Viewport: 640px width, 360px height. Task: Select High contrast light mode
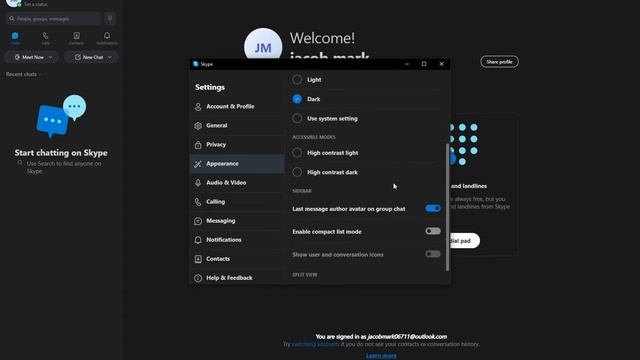point(297,153)
